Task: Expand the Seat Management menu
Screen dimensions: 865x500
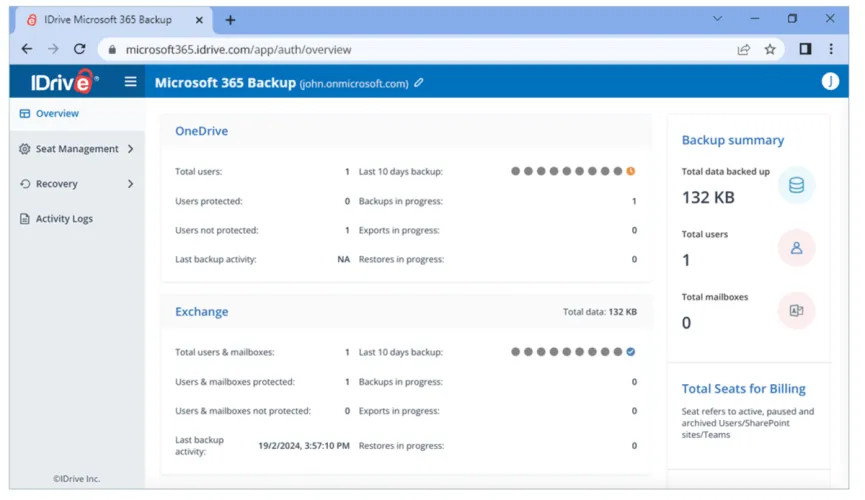Action: coord(76,149)
